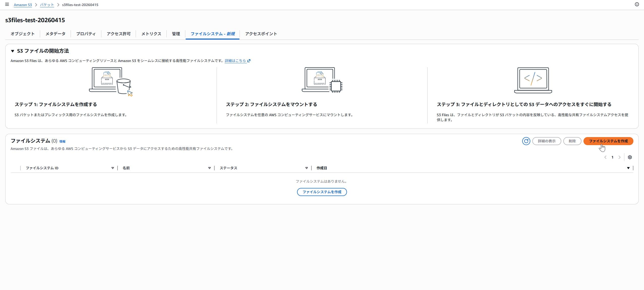Open the 作成日 column sort dropdown
Image resolution: width=644 pixels, height=290 pixels.
pos(628,168)
